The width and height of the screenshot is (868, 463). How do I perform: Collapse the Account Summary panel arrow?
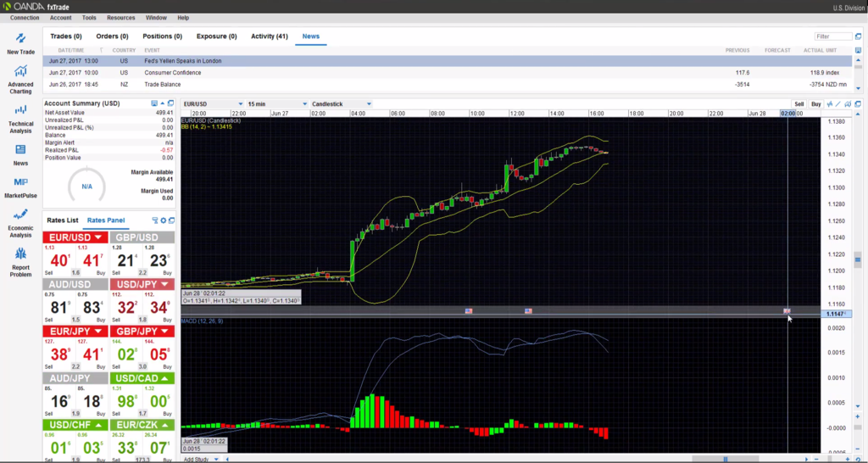(x=163, y=103)
